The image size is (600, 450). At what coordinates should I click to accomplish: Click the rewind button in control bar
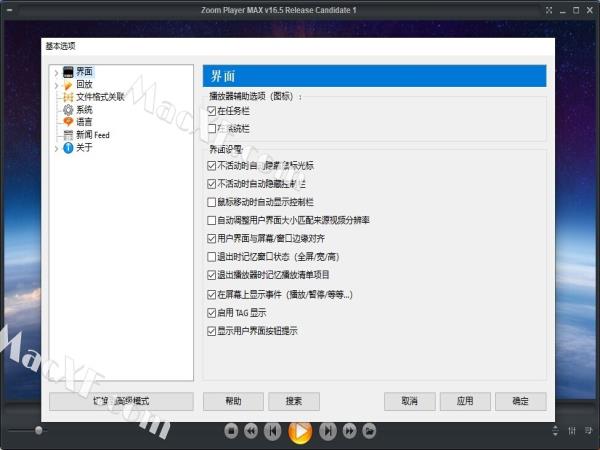coord(251,431)
